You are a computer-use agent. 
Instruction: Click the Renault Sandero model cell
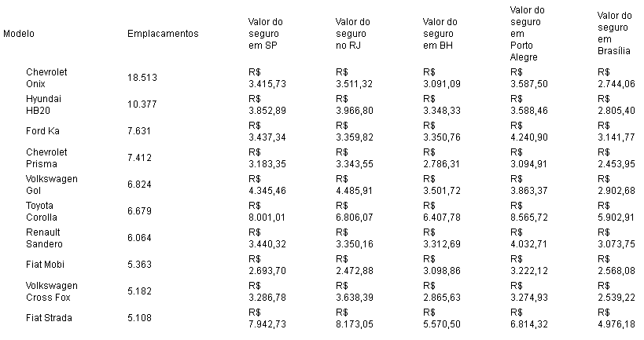44,238
